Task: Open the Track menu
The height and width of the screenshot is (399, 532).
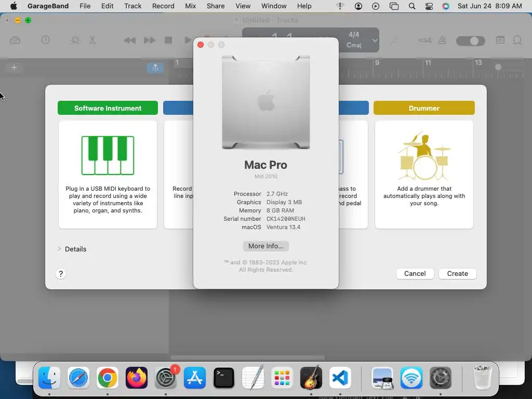Action: 132,6
